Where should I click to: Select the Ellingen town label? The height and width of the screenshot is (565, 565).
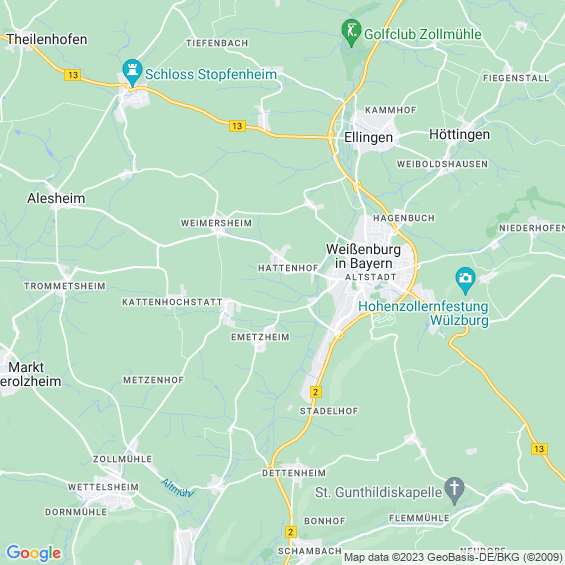[368, 137]
